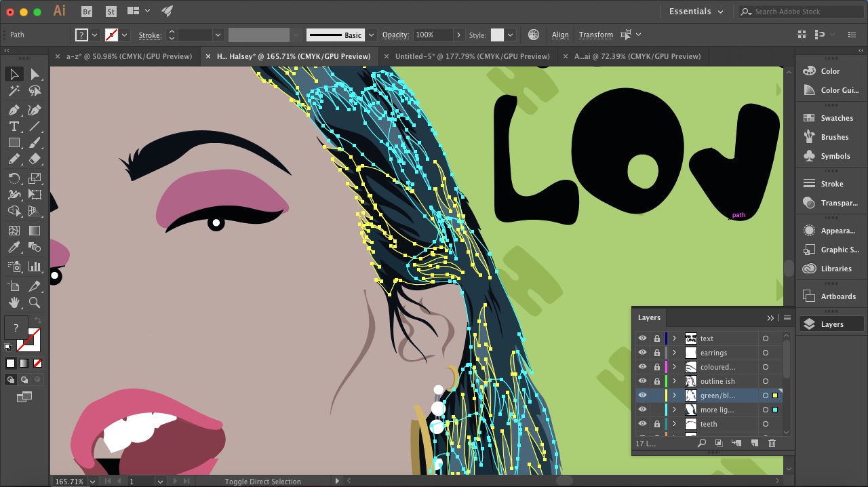The height and width of the screenshot is (487, 868).
Task: Open the fill color dropdown arrow
Action: tap(94, 35)
